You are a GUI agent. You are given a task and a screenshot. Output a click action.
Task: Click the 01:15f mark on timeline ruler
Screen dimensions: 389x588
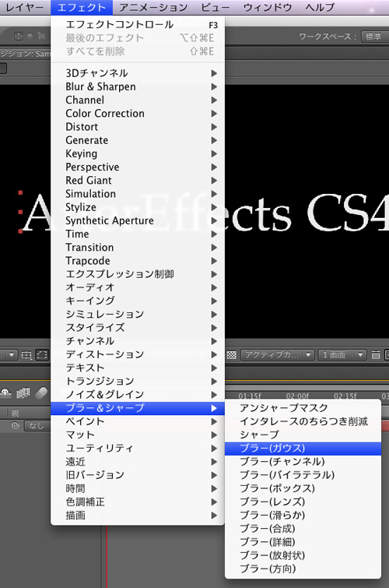[x=250, y=396]
